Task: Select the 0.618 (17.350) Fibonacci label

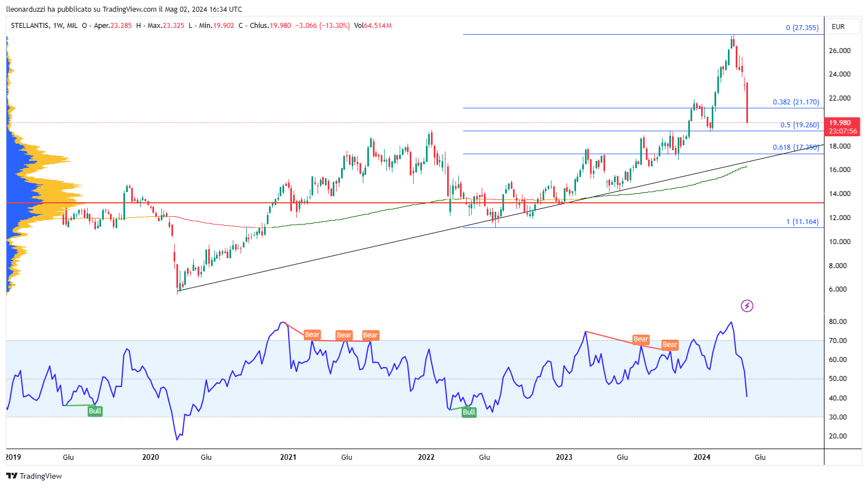Action: pyautogui.click(x=796, y=147)
